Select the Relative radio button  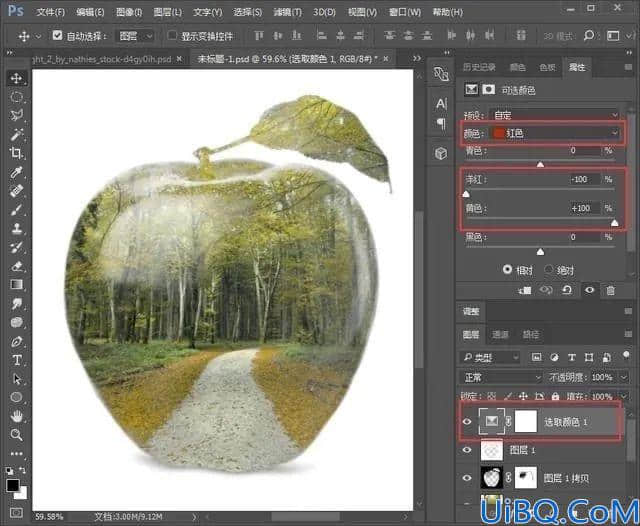[x=507, y=269]
